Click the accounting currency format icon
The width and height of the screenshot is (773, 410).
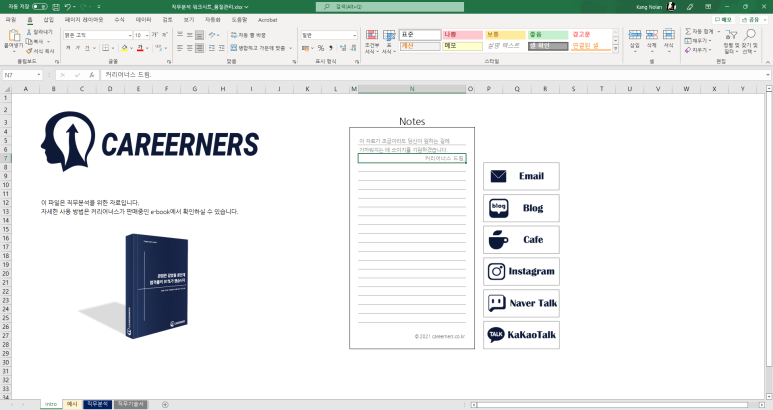(x=306, y=48)
